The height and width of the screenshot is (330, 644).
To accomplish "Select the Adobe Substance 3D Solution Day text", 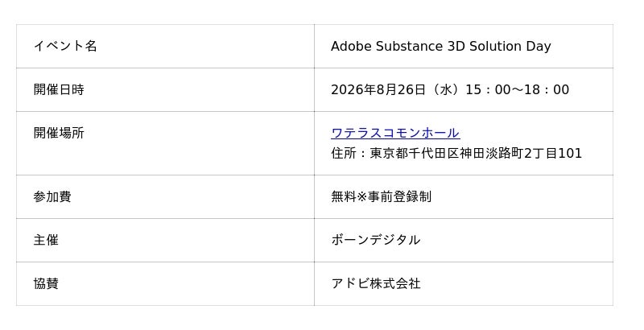I will pyautogui.click(x=440, y=47).
